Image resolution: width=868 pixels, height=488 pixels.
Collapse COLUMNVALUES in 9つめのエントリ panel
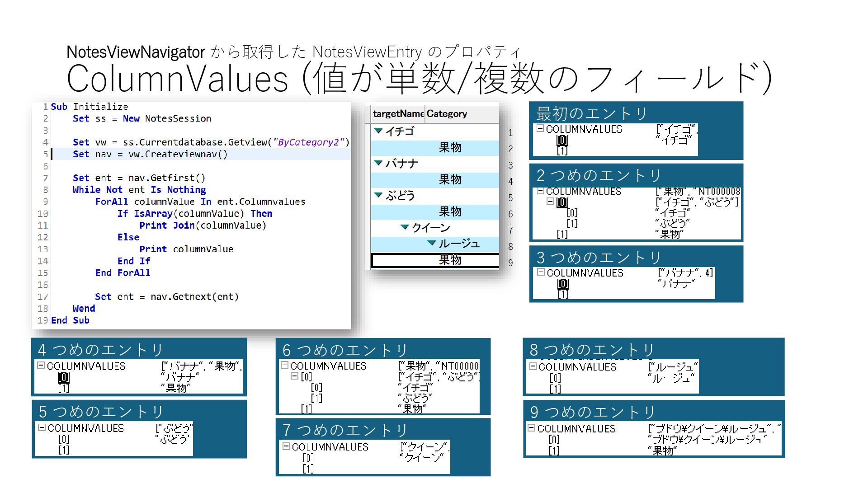click(532, 428)
